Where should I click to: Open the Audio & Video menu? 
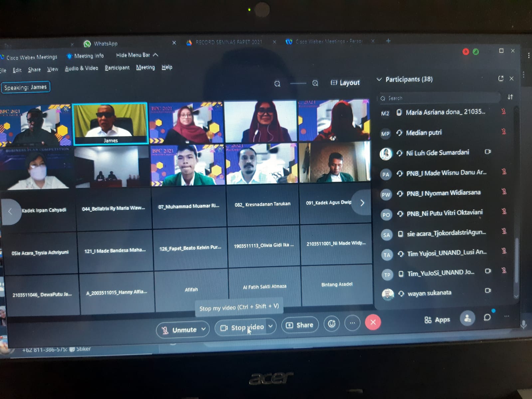pos(82,68)
